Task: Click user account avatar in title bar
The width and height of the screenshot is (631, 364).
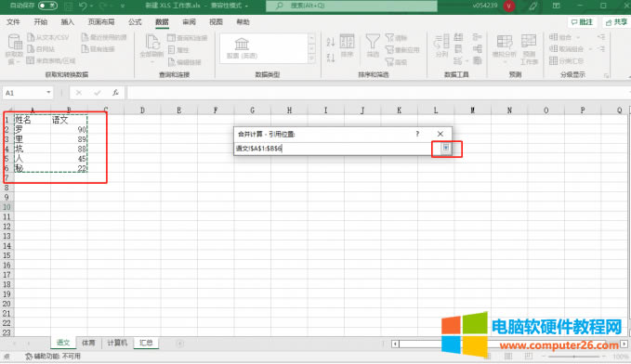Action: [509, 6]
